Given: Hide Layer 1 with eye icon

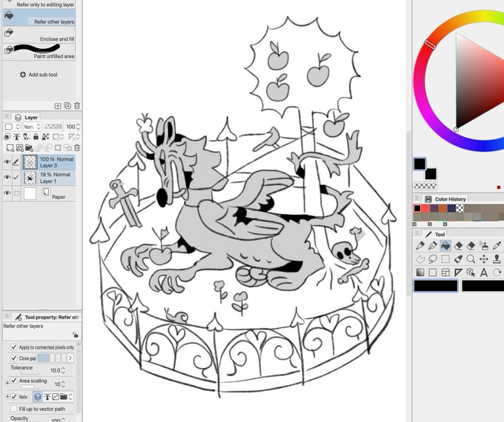Looking at the screenshot, I should click(x=7, y=177).
